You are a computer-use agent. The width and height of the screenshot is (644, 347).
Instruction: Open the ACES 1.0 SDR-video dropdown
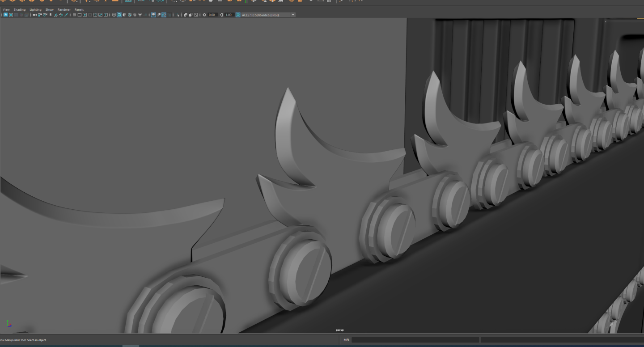coord(268,15)
